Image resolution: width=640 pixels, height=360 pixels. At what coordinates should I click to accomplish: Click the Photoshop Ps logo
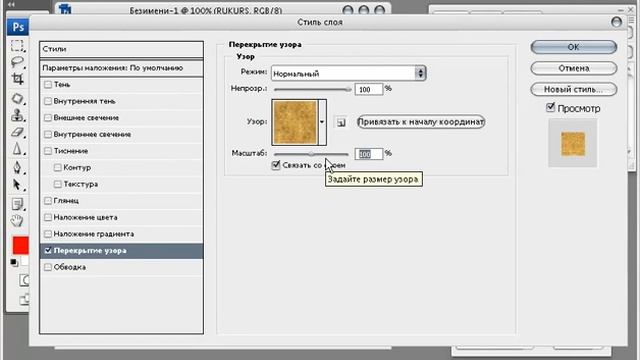pyautogui.click(x=18, y=27)
